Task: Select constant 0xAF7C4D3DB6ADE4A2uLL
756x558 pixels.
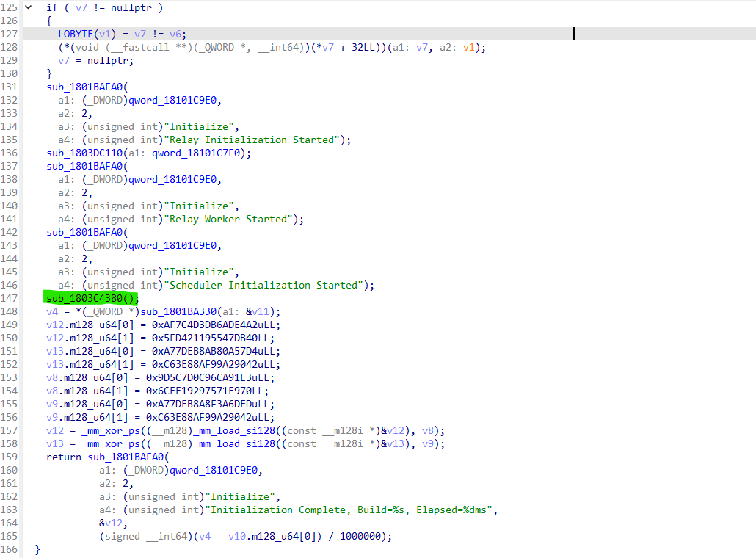Action: coord(214,325)
